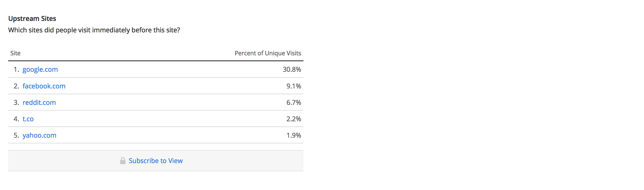
Task: Click the 2.2% value for t.co
Action: pos(294,119)
